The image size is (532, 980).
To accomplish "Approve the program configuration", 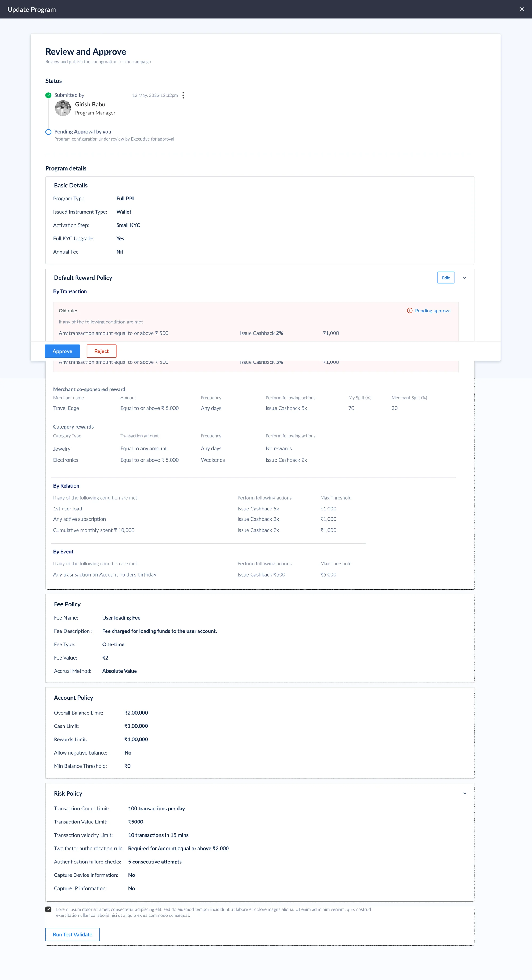I will 62,351.
